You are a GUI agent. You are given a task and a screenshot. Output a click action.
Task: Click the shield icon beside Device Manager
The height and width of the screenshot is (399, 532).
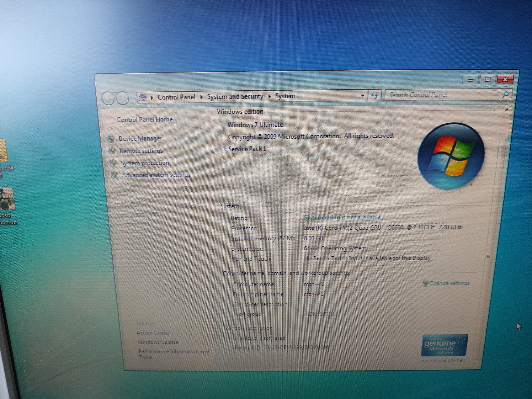(111, 139)
